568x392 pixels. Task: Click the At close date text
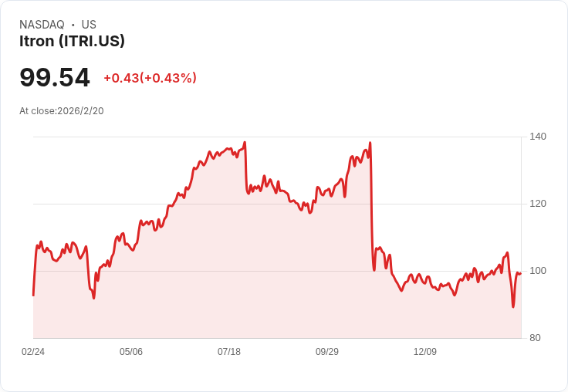[x=62, y=111]
